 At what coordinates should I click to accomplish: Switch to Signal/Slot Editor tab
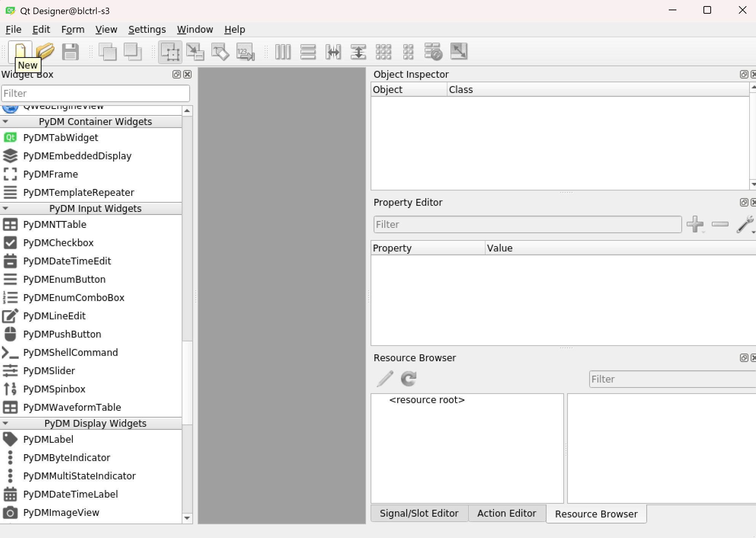point(419,514)
